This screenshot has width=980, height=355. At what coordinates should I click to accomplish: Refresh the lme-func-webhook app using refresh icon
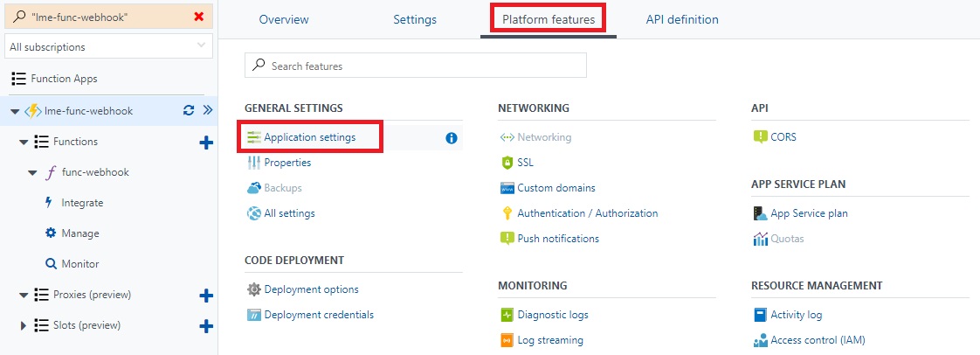pos(188,111)
